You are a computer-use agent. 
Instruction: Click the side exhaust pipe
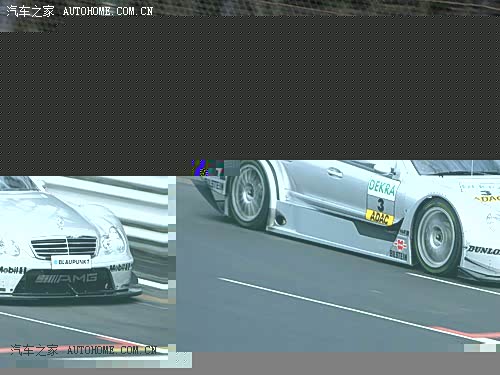point(280,219)
